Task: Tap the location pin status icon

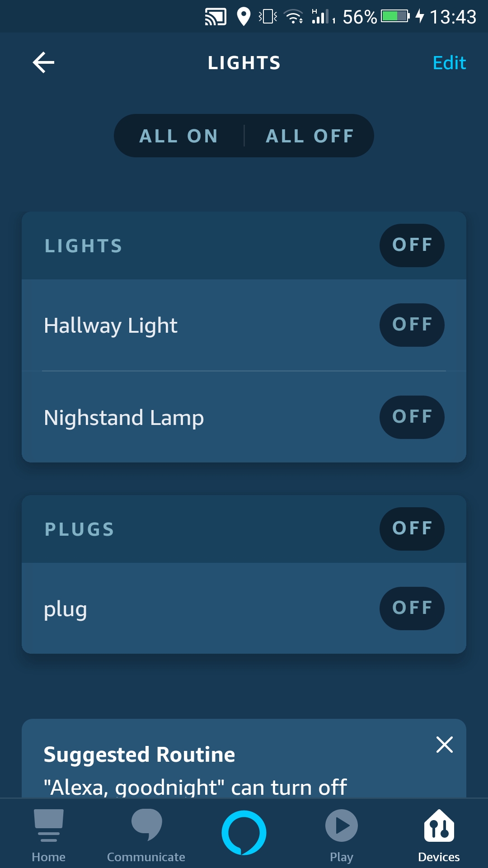Action: tap(244, 17)
